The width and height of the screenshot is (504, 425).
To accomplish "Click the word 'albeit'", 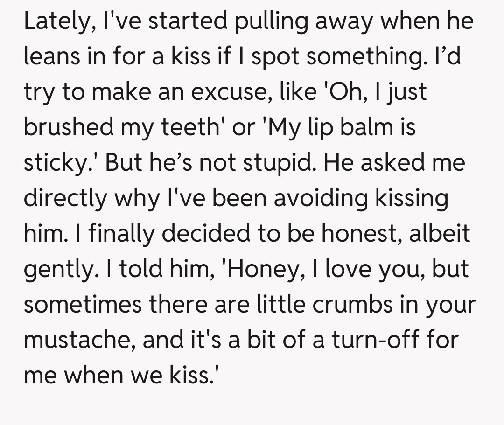I will 440,232.
